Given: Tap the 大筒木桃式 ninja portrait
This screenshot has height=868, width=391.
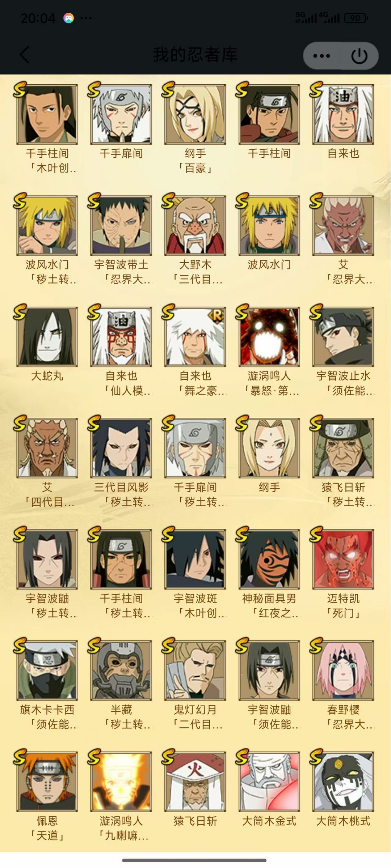Looking at the screenshot, I should (343, 781).
